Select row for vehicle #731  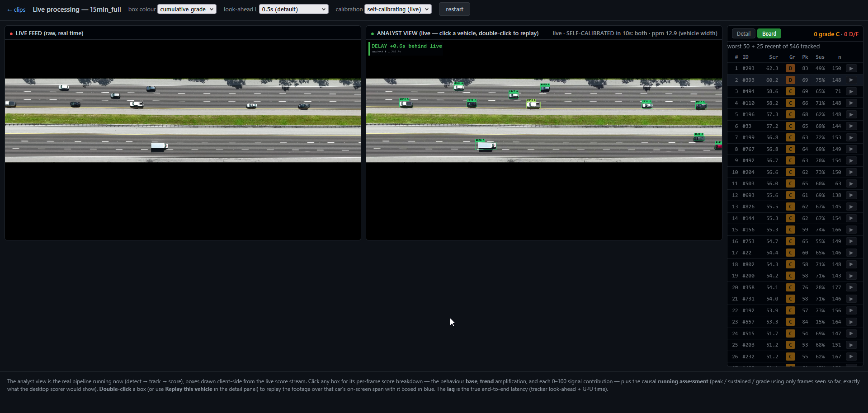tap(795, 299)
